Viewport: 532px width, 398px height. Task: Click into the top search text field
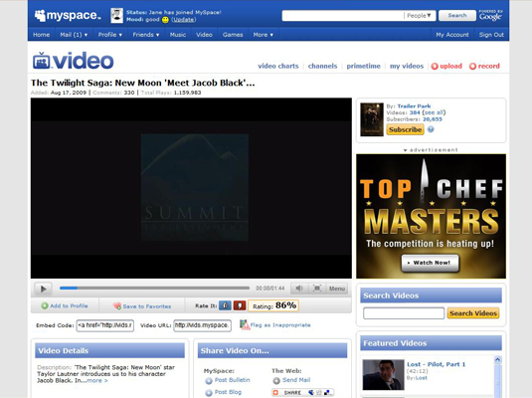[x=343, y=16]
